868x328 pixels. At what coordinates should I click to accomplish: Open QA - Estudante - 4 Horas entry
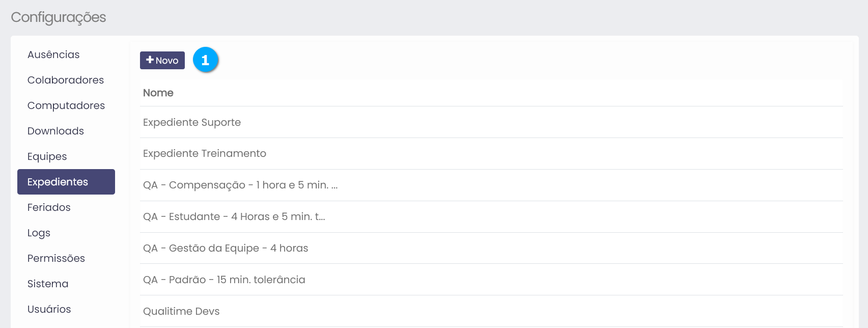click(x=234, y=216)
